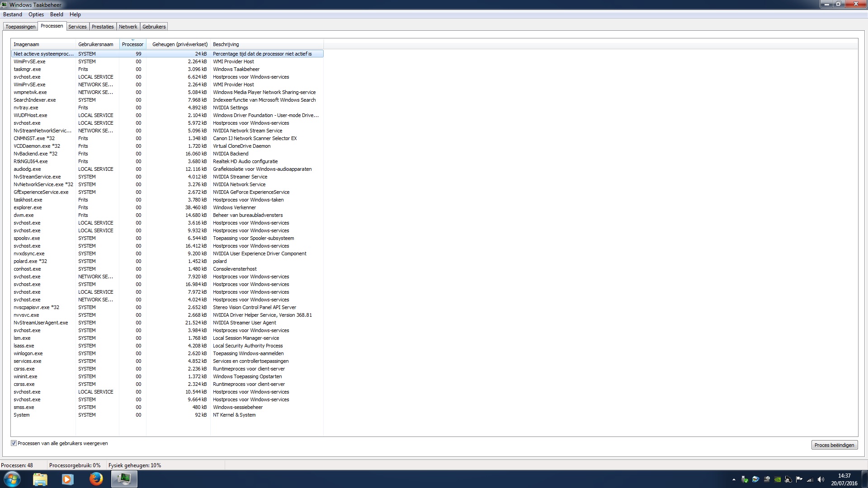Image resolution: width=868 pixels, height=488 pixels.
Task: Switch to the Services tab
Action: click(x=77, y=27)
